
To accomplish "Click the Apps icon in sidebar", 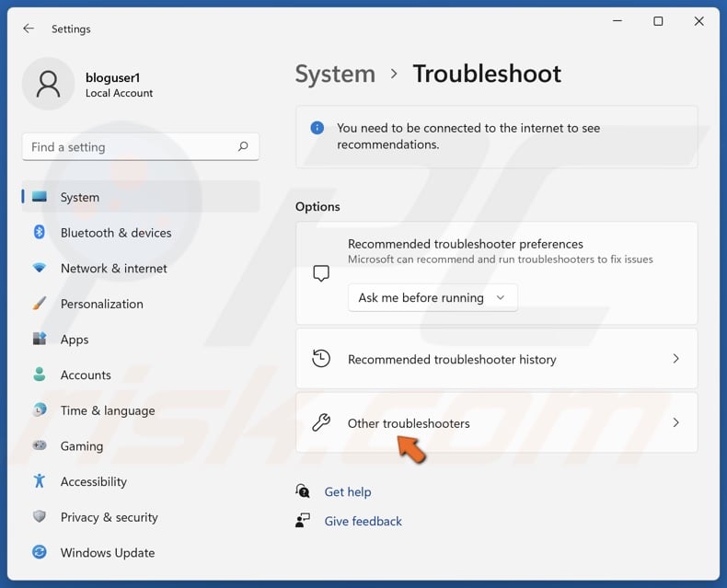I will point(40,339).
